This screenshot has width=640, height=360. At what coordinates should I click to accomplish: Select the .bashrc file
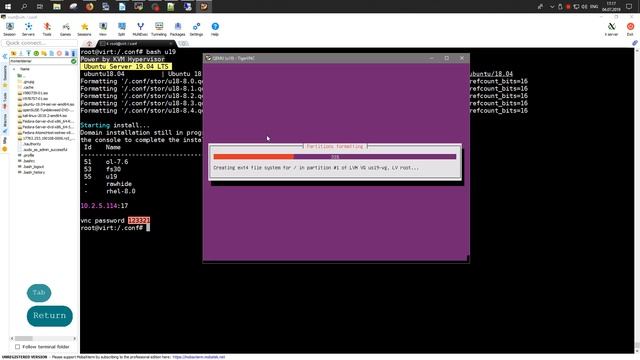(x=26, y=161)
